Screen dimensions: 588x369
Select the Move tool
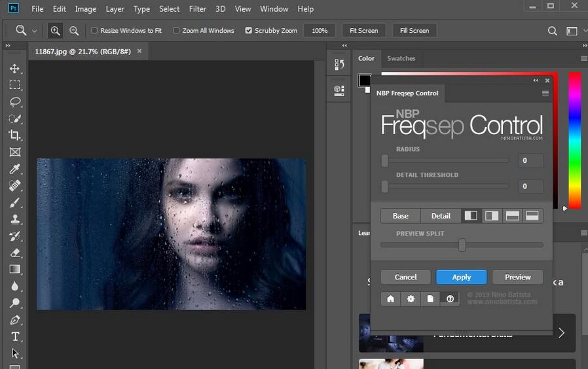14,69
